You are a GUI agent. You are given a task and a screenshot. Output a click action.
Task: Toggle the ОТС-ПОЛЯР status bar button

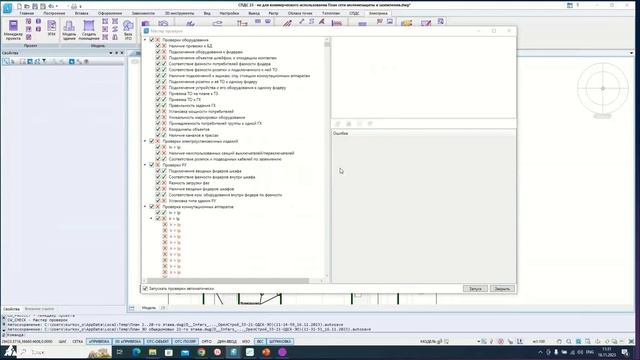(185, 341)
